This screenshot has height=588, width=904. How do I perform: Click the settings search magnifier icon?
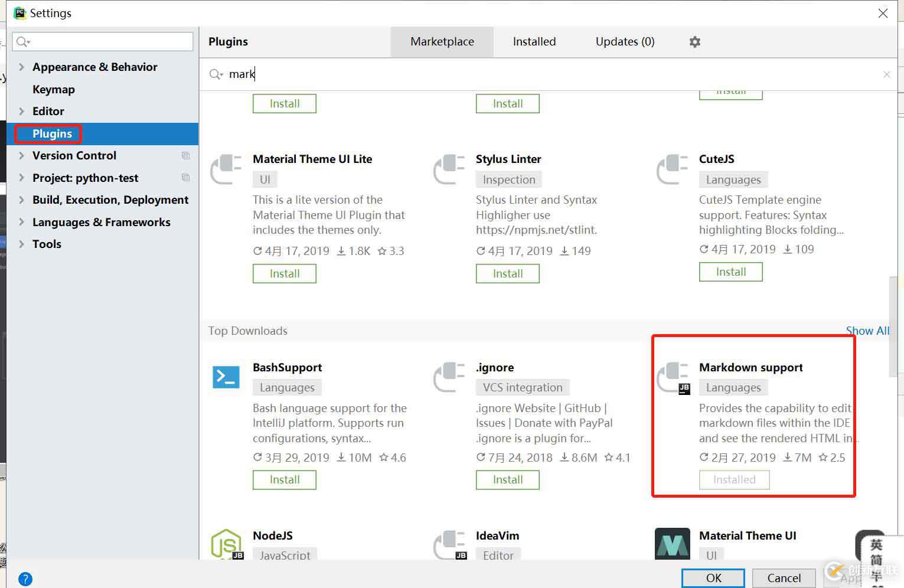23,41
